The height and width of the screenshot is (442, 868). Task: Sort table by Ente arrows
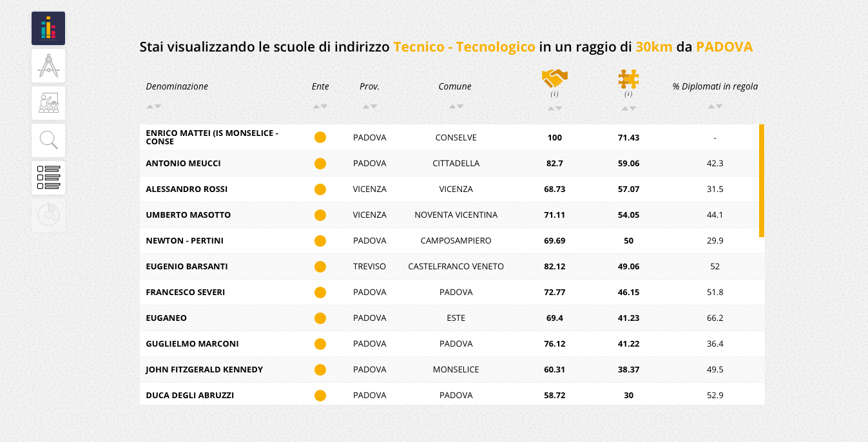click(320, 106)
